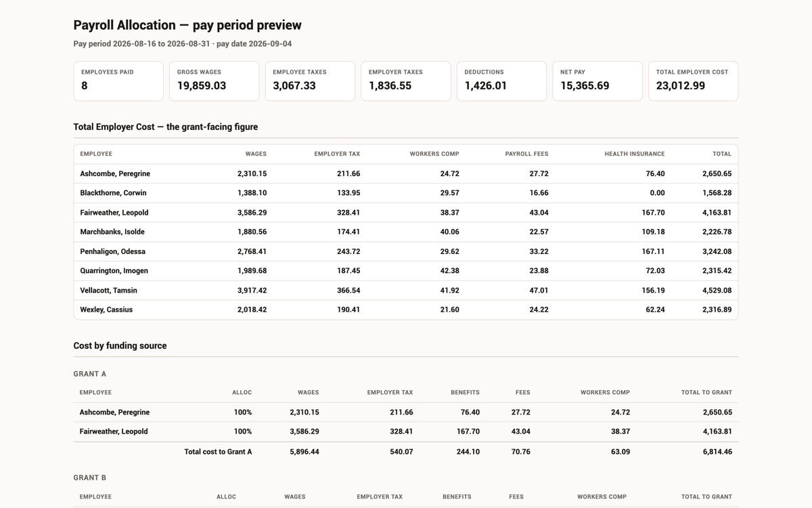Click the ALLOC header in Grant A table
This screenshot has width=812, height=508.
coord(242,392)
